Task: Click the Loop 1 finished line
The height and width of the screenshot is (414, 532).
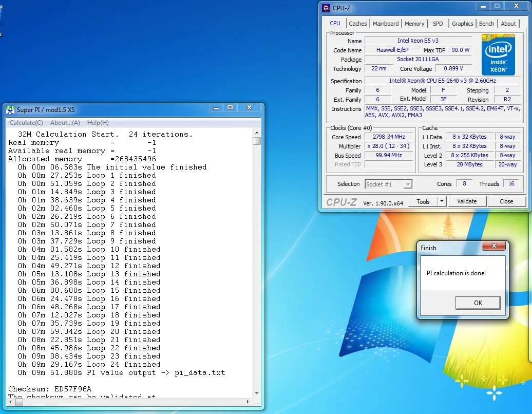Action: 87,176
